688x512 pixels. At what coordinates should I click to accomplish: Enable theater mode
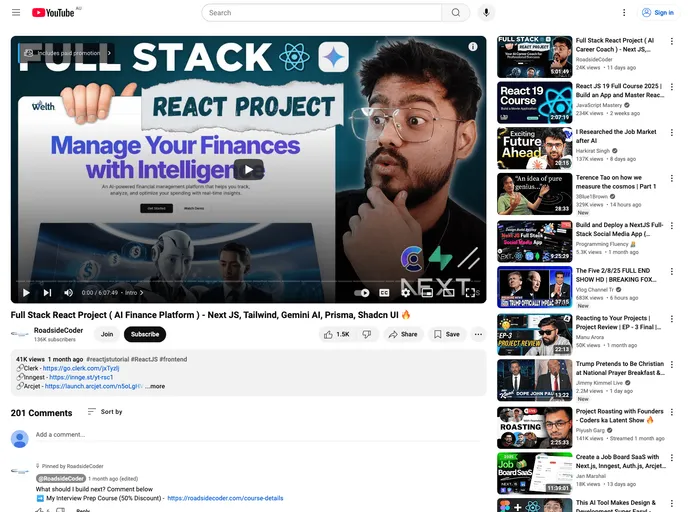click(x=448, y=293)
